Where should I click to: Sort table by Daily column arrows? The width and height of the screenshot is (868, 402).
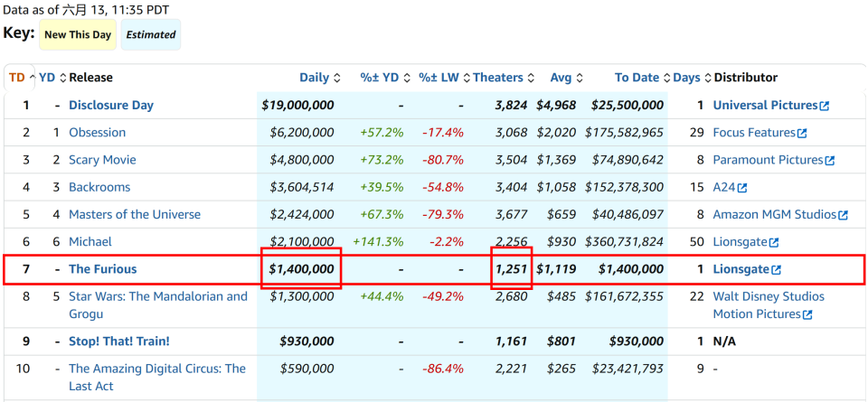tap(336, 78)
